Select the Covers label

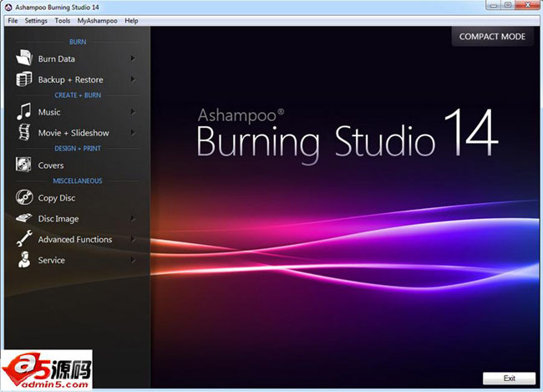click(51, 165)
